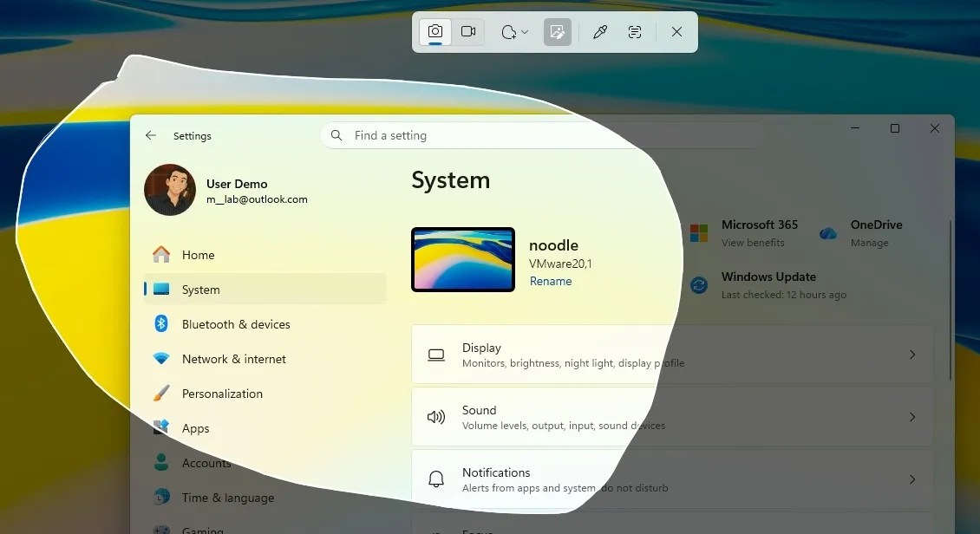The width and height of the screenshot is (980, 534).
Task: Open Accounts in the sidebar
Action: 265,463
